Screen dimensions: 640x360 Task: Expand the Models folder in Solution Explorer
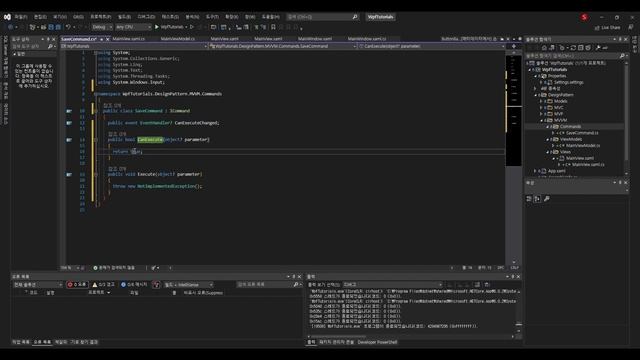541,101
